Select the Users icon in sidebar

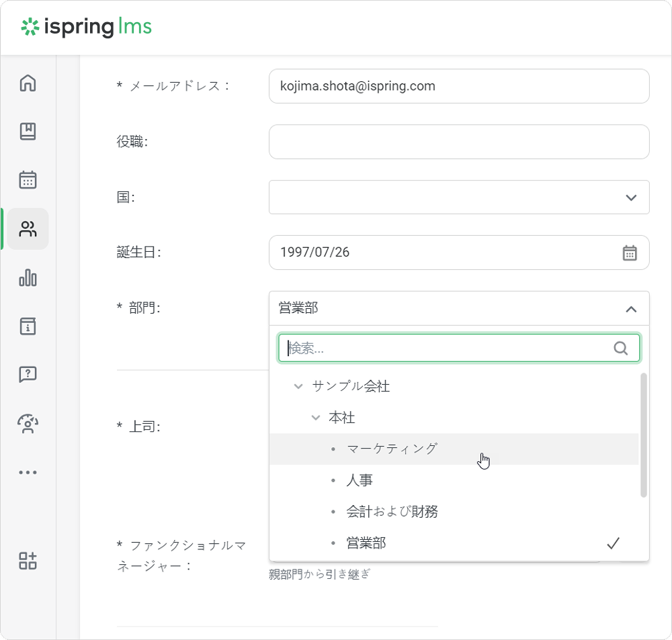pos(28,229)
